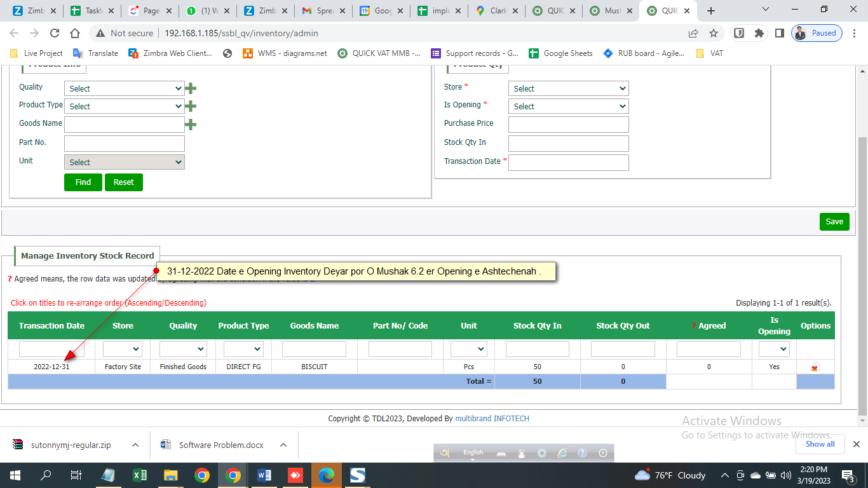The image size is (868, 488).
Task: Bookmark this page with the star icon
Action: pyautogui.click(x=714, y=33)
